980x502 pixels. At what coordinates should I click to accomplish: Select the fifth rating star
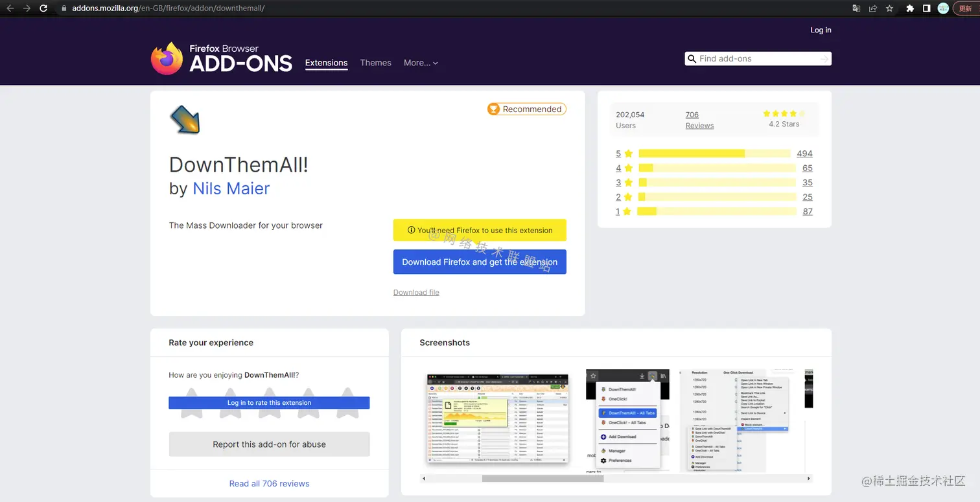tap(347, 403)
